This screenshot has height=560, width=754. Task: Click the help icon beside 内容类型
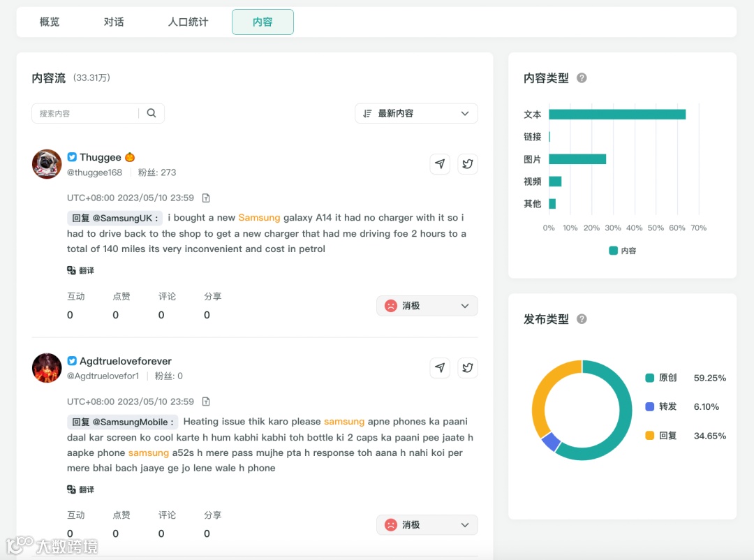pos(582,78)
